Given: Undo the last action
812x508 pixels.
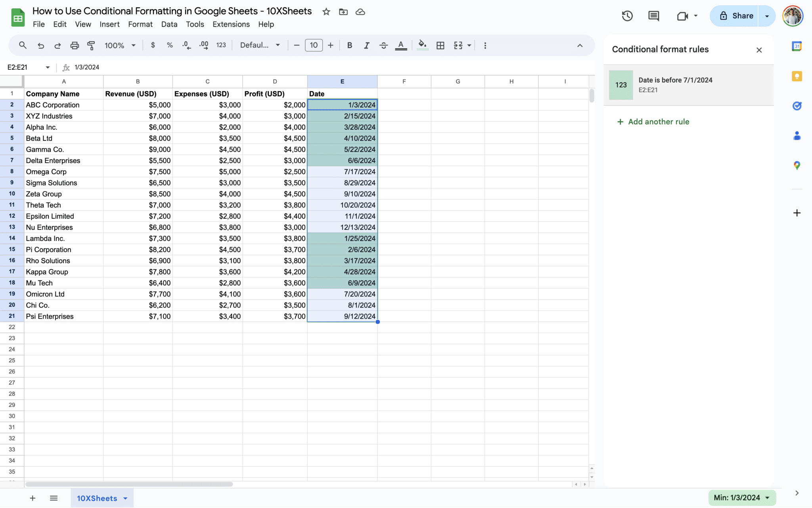Looking at the screenshot, I should [40, 45].
